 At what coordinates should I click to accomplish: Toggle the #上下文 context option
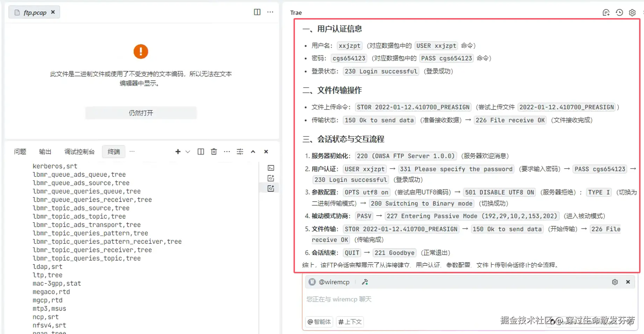pyautogui.click(x=350, y=322)
